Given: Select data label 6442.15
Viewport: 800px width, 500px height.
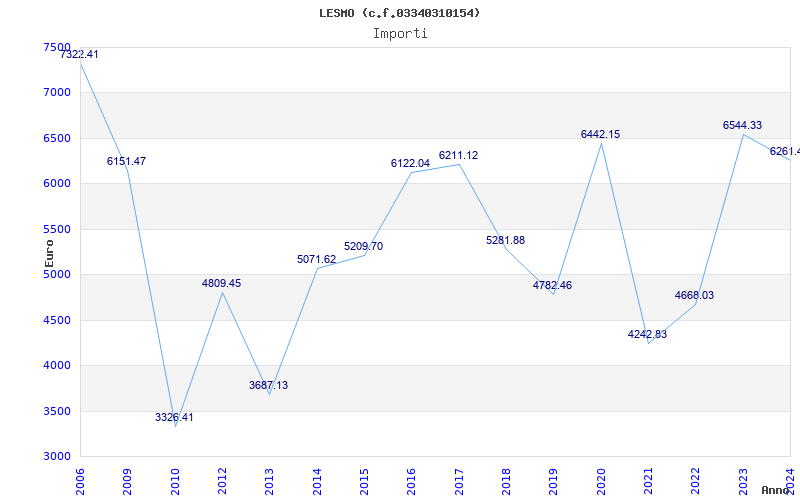Looking at the screenshot, I should pos(600,134).
